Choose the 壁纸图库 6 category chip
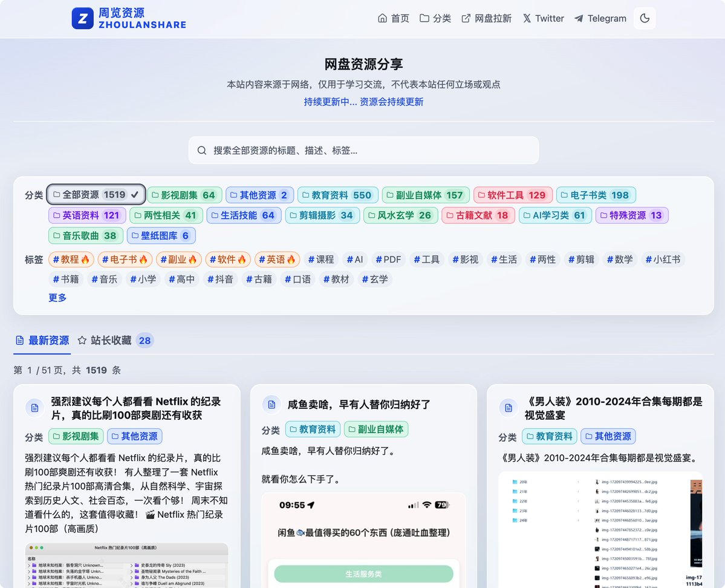Viewport: 725px width, 588px height. click(x=161, y=235)
